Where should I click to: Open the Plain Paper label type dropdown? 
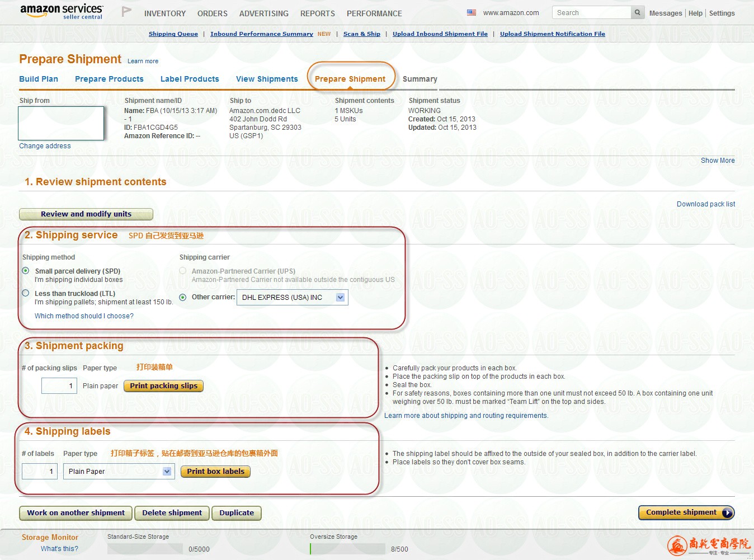click(119, 472)
